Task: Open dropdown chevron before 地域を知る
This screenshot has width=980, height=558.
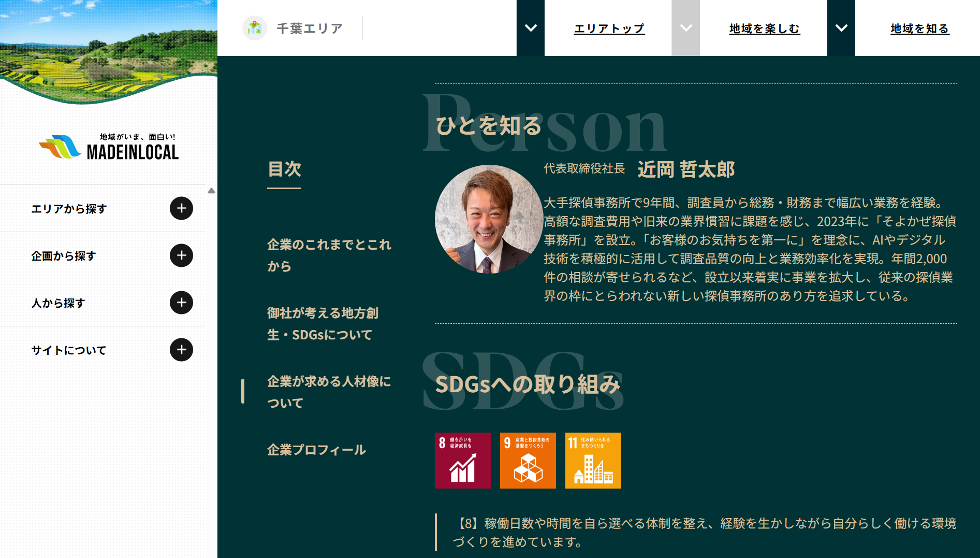Action: click(841, 28)
